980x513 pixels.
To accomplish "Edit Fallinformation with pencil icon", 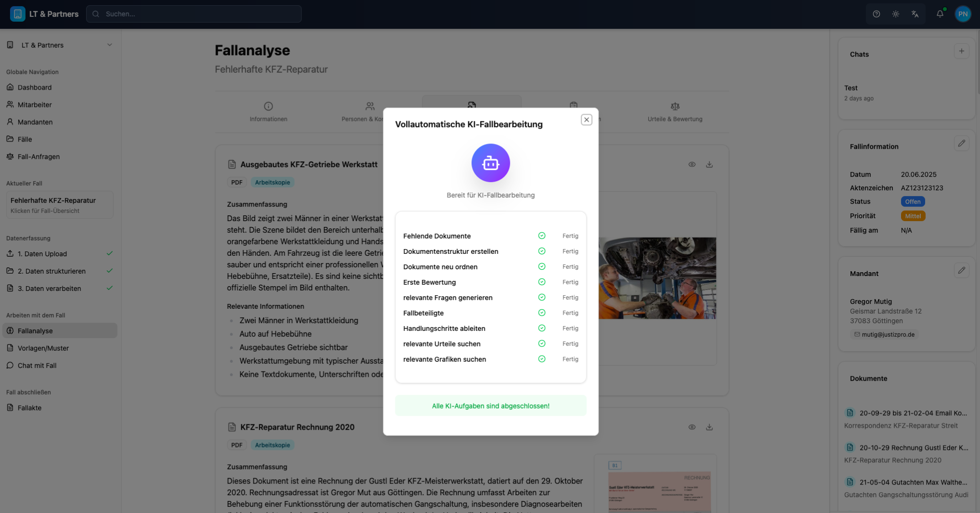I will (x=961, y=143).
